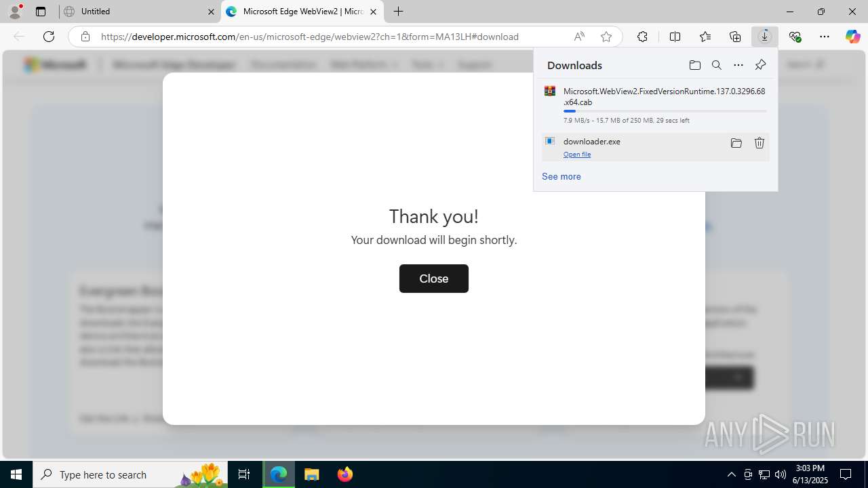This screenshot has height=488, width=868.
Task: Open more options in Downloads panel
Action: pos(738,65)
